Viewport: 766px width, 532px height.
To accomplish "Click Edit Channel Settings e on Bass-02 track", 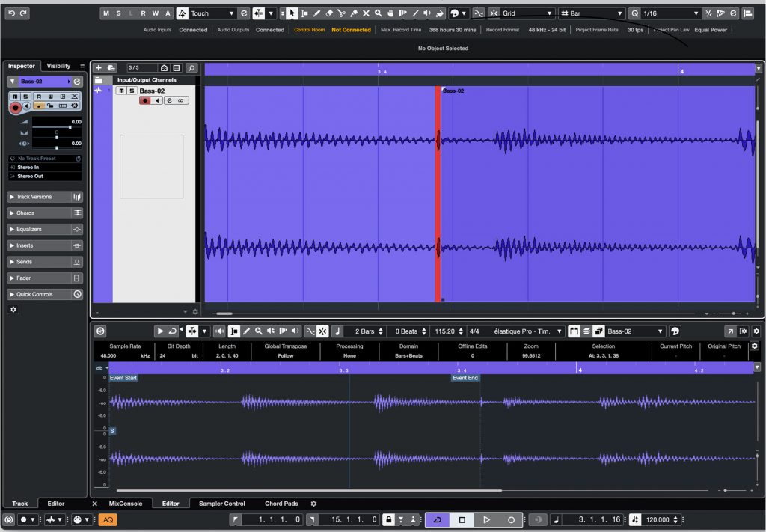I will (x=169, y=100).
